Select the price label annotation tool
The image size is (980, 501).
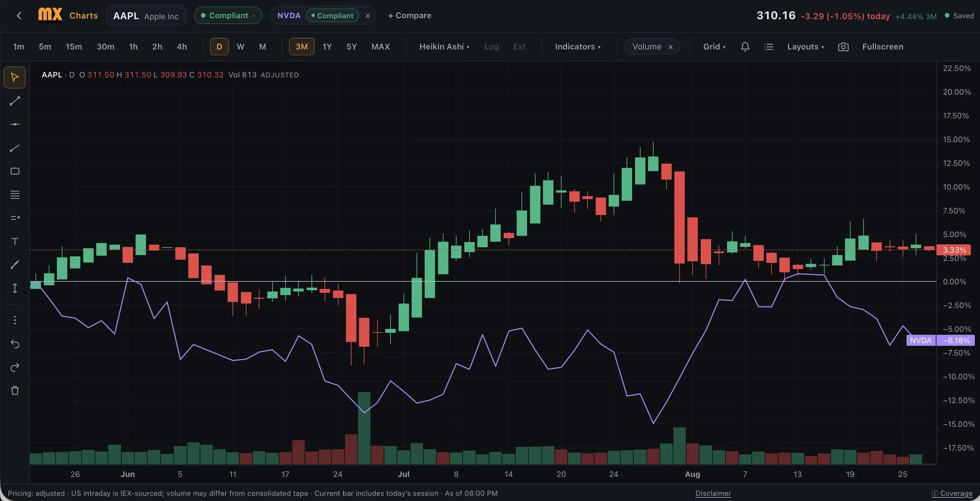[x=15, y=218]
